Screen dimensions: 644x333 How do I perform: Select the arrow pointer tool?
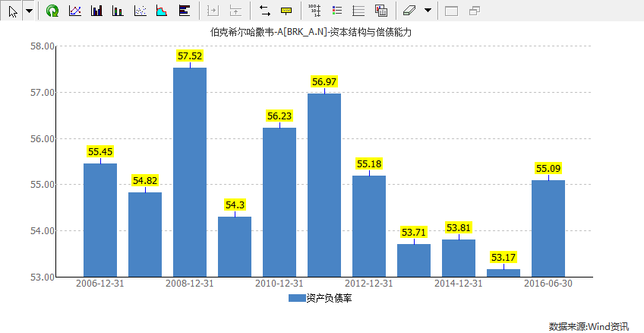13,11
